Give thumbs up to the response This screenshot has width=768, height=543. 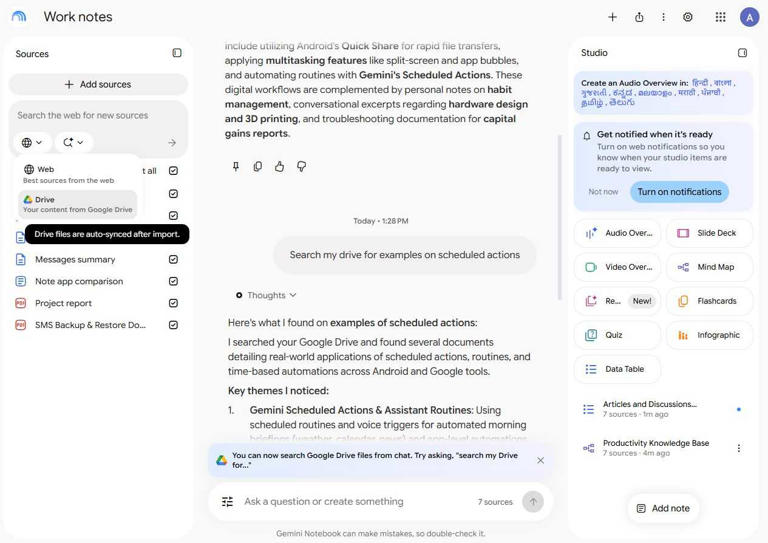click(x=279, y=166)
